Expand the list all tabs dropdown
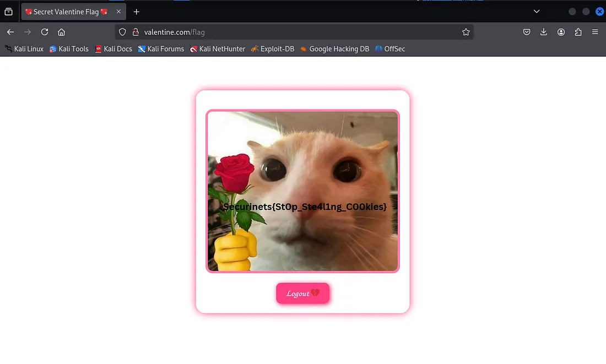The height and width of the screenshot is (364, 606). point(537,12)
